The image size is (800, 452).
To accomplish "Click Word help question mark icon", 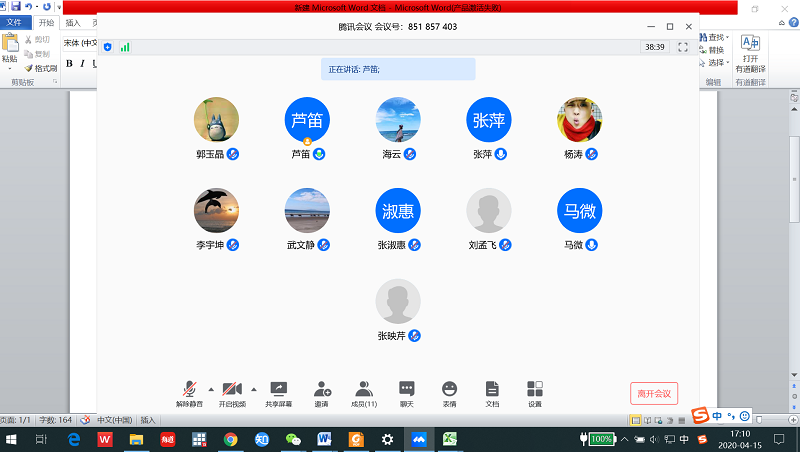I will tap(793, 22).
